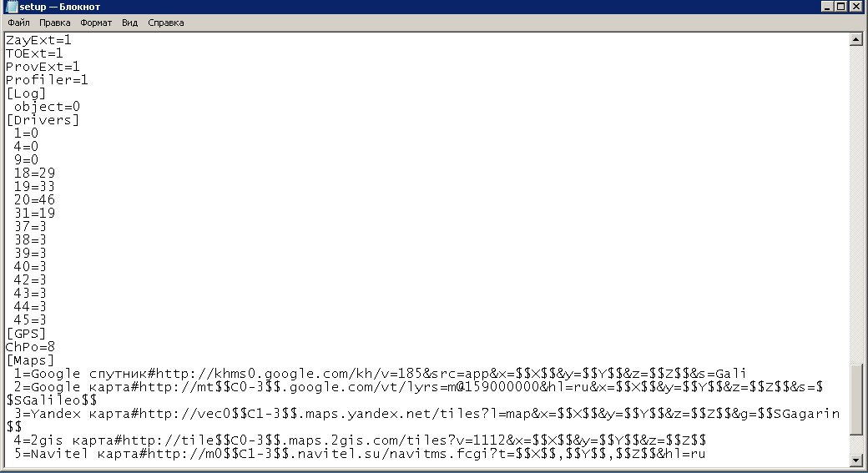Open the Формат menu

tap(96, 23)
